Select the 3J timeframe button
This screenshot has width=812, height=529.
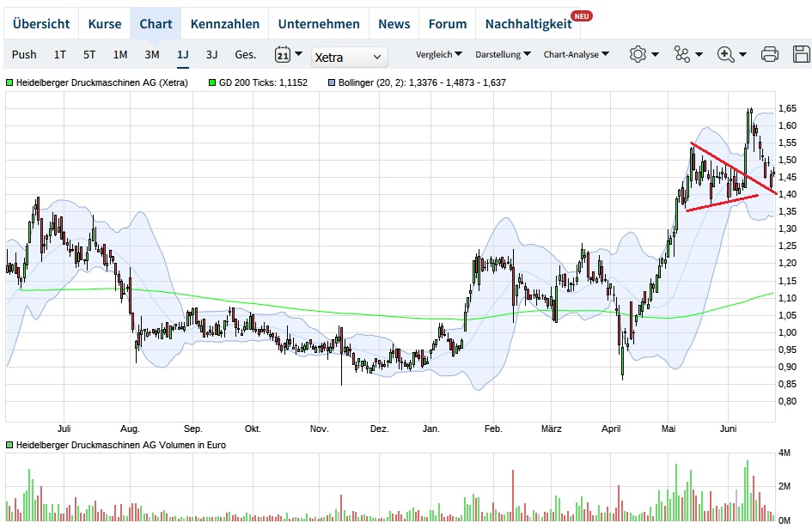tap(211, 53)
